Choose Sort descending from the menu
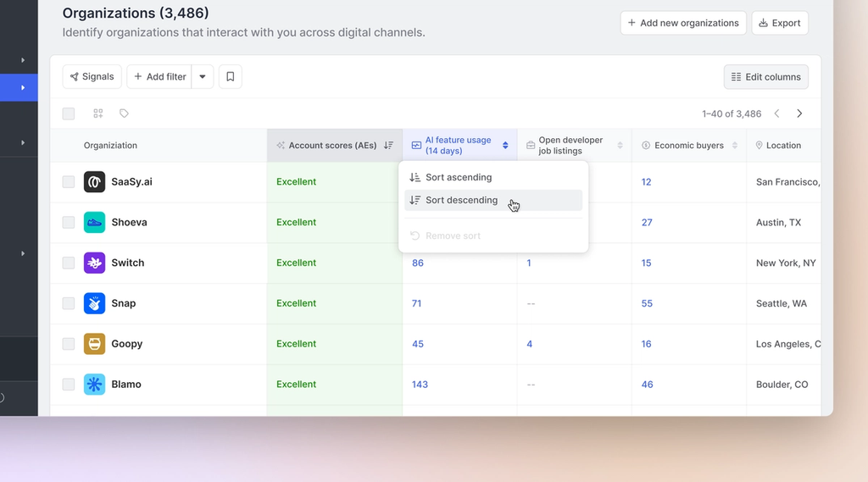Viewport: 868px width, 482px height. (x=493, y=200)
